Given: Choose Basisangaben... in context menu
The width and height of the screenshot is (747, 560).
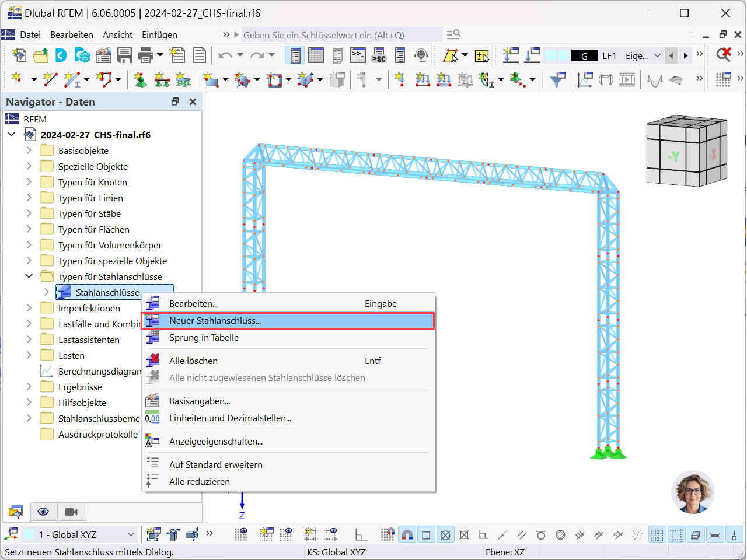Looking at the screenshot, I should pyautogui.click(x=288, y=401).
